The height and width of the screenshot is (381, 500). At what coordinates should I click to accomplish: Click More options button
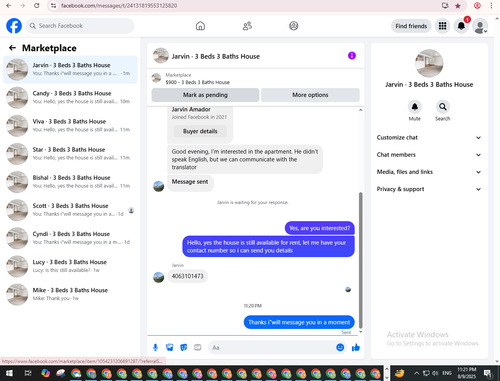point(310,95)
